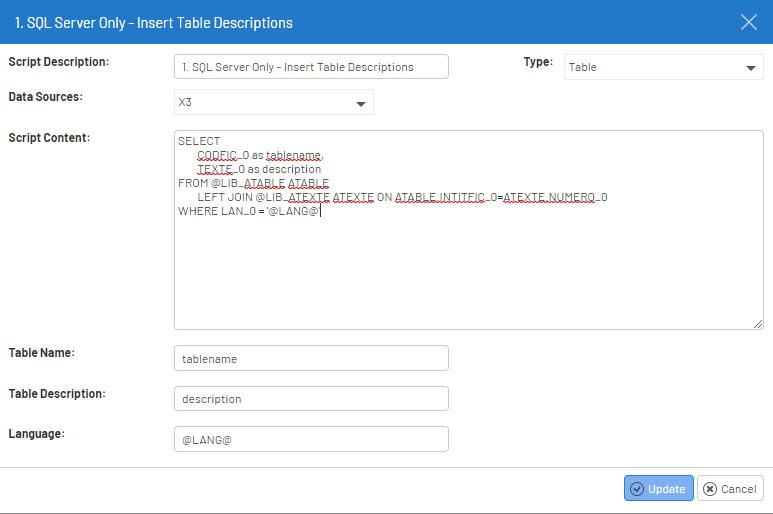This screenshot has width=773, height=514.
Task: Click the Language field containing @LANG@
Action: [x=311, y=439]
